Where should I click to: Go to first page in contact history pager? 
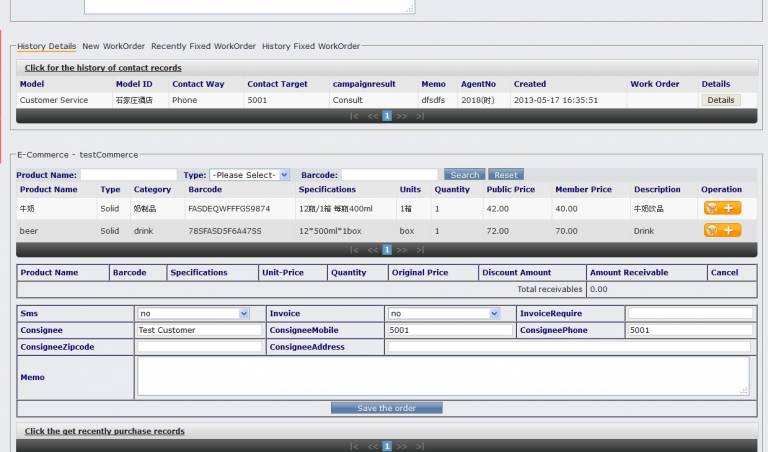click(x=354, y=116)
